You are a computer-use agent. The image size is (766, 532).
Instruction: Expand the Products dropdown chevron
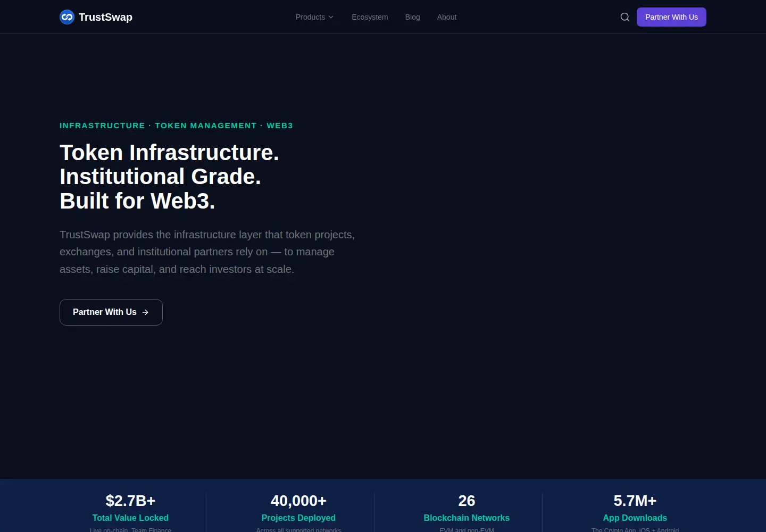[x=331, y=17]
